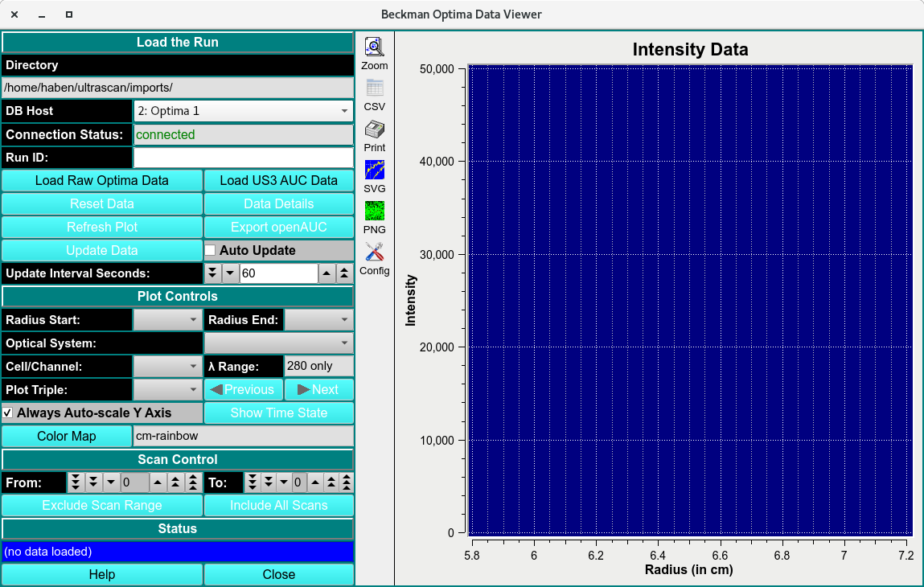Increase Update Interval Seconds by one step

pyautogui.click(x=327, y=273)
